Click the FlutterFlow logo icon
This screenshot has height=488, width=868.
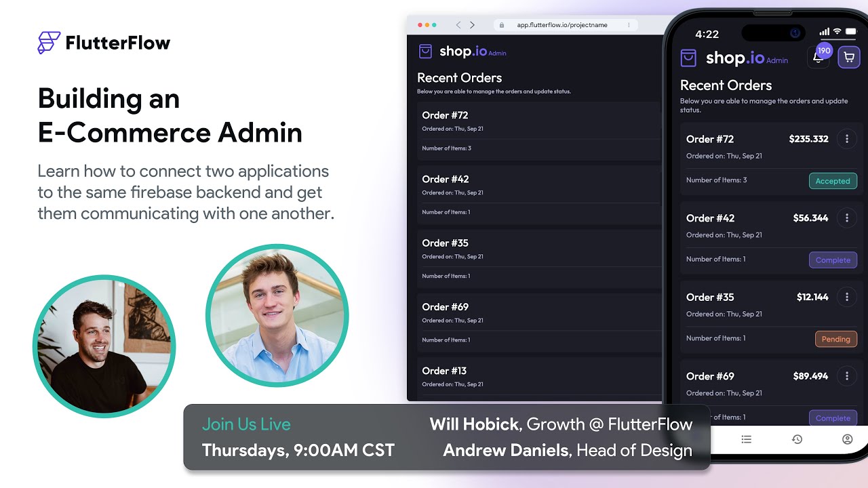[49, 43]
